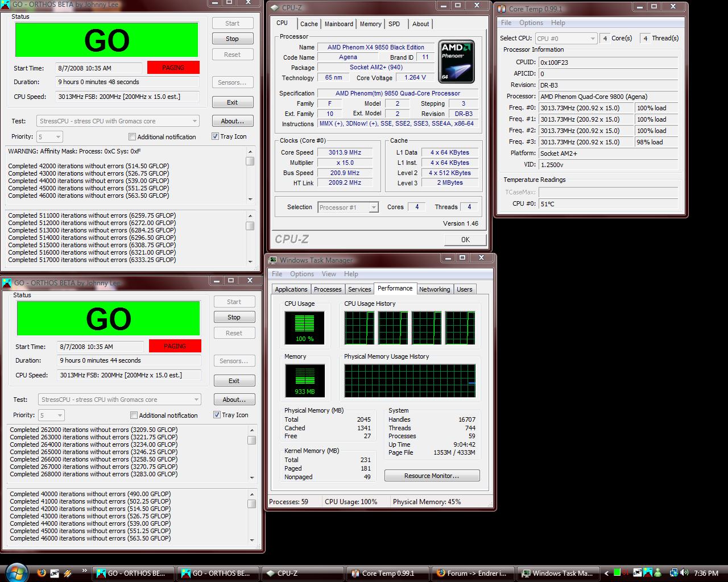Open the Mainboard tab in CPU-Z
Viewport: 728px width, 582px height.
pos(339,24)
